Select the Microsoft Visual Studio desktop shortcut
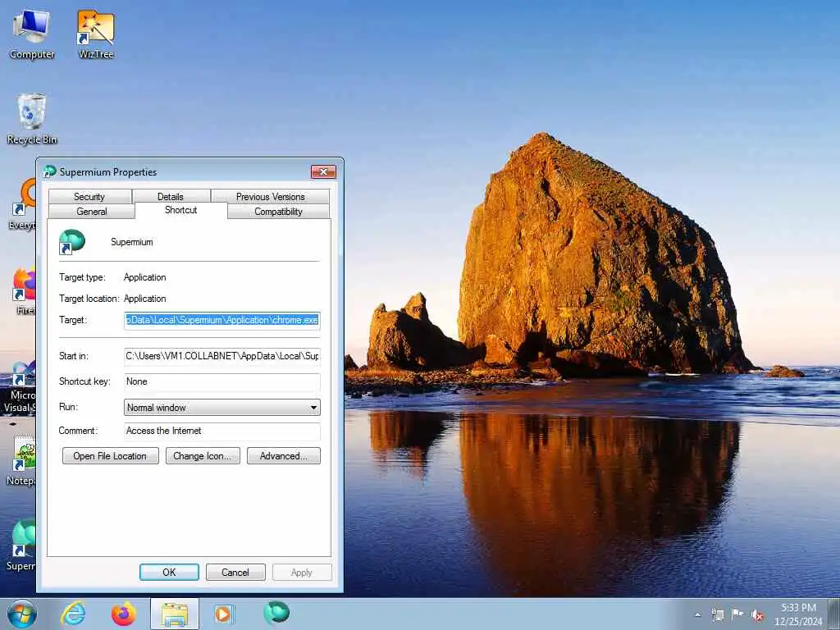The image size is (840, 630). click(20, 387)
